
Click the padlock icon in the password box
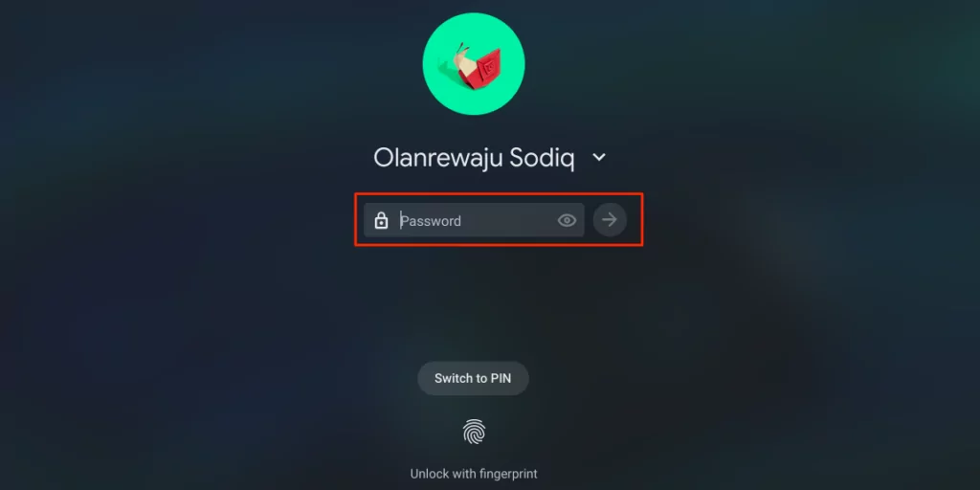(381, 220)
